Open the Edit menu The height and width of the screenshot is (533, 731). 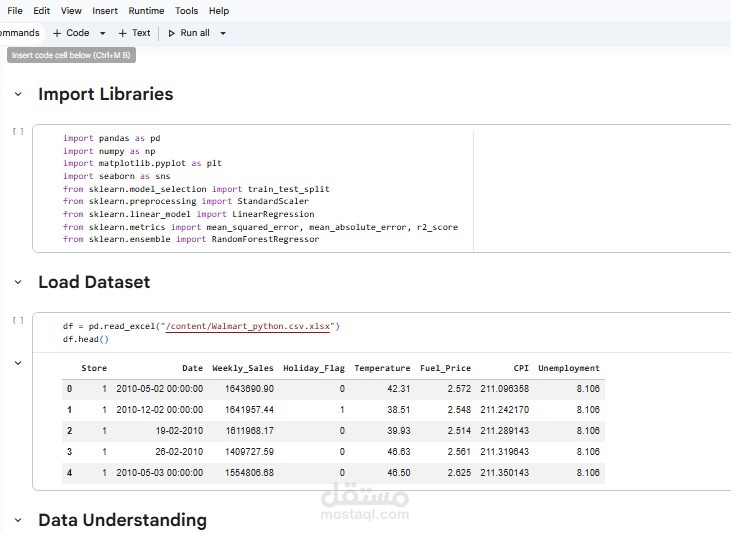[41, 11]
